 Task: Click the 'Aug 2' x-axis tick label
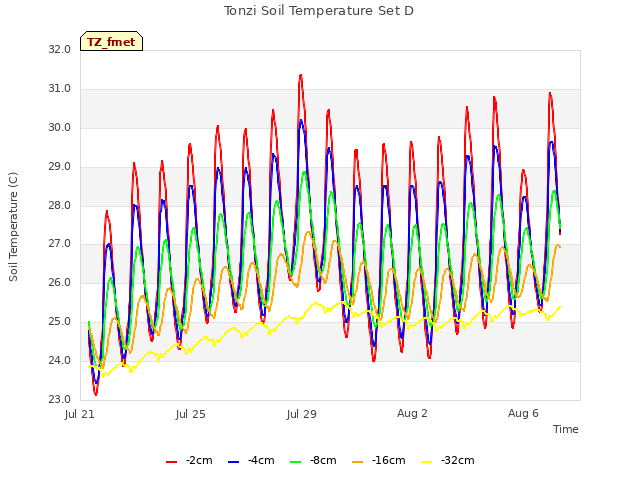point(412,413)
